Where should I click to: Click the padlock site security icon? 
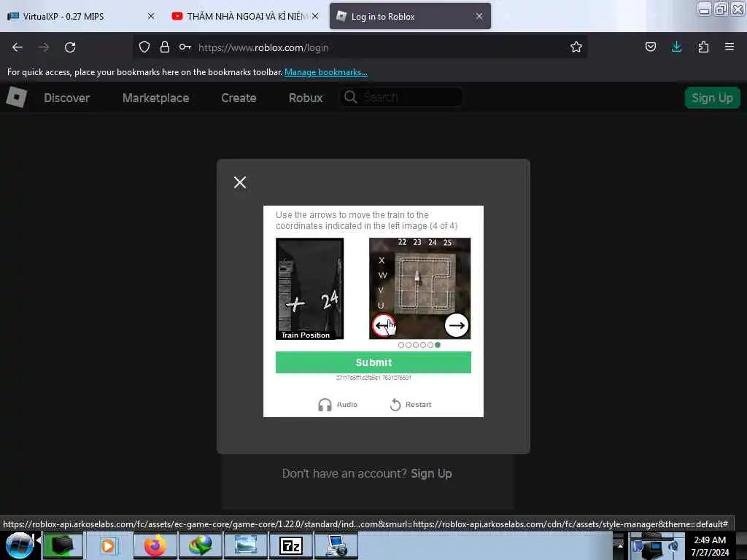(x=165, y=47)
